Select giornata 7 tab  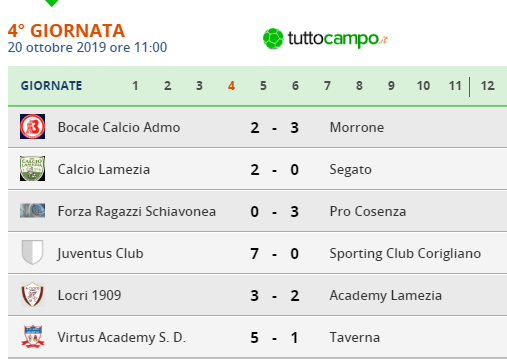[327, 86]
